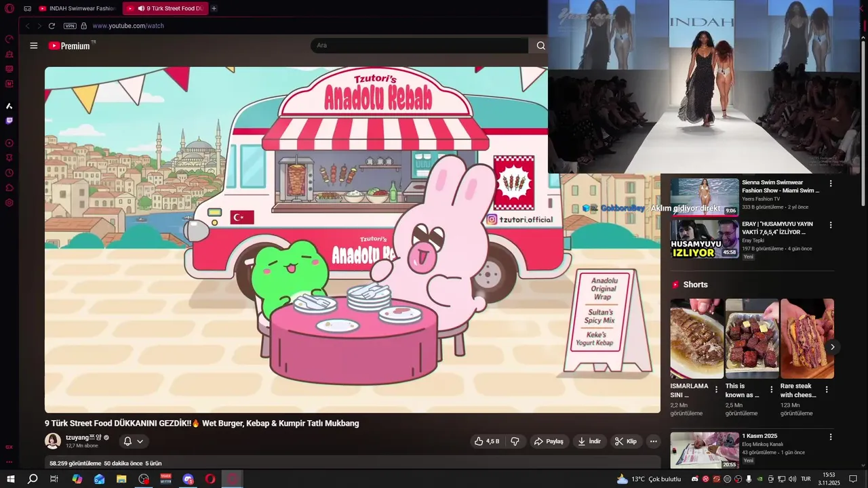Open 1 Kasım 2025 video title
The height and width of the screenshot is (488, 868).
coord(759,436)
